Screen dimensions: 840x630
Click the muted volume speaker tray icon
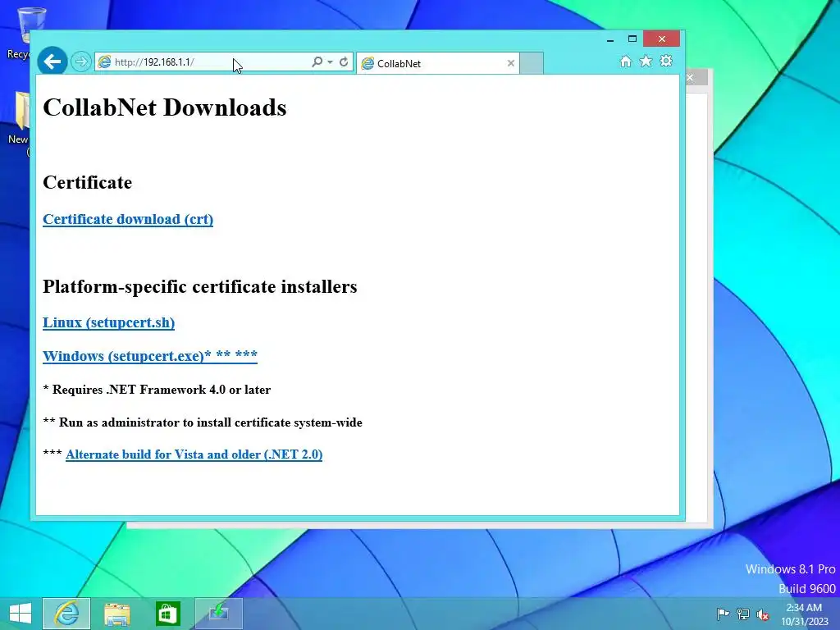pyautogui.click(x=763, y=614)
